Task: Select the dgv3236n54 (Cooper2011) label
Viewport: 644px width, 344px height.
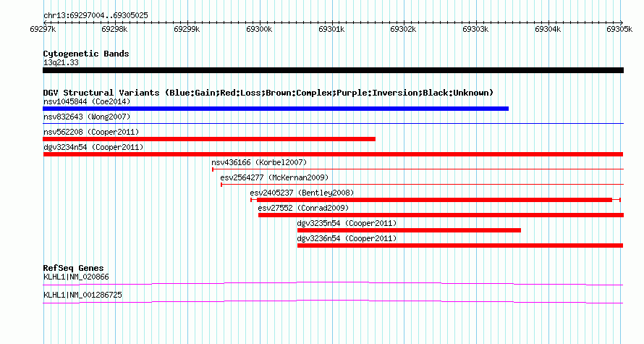Action: 347,238
